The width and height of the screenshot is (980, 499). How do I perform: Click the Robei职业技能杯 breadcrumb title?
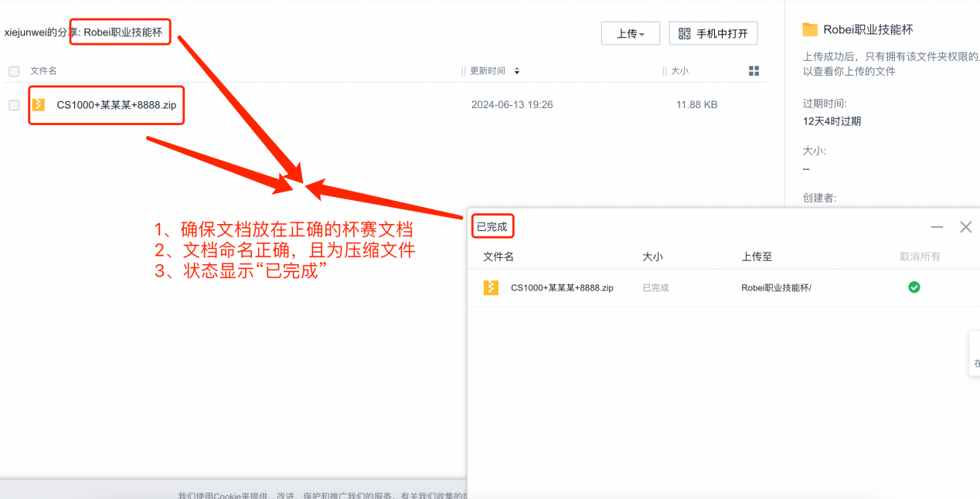(x=123, y=32)
